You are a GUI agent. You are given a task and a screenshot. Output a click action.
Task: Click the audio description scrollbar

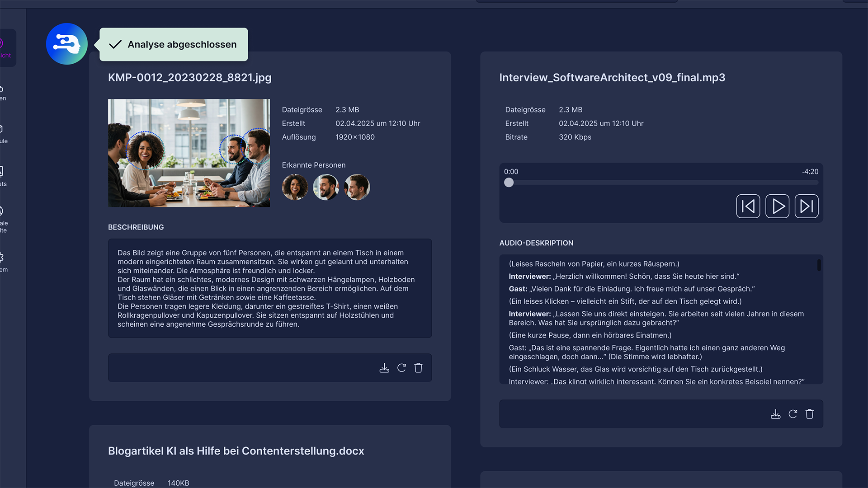pos(819,265)
